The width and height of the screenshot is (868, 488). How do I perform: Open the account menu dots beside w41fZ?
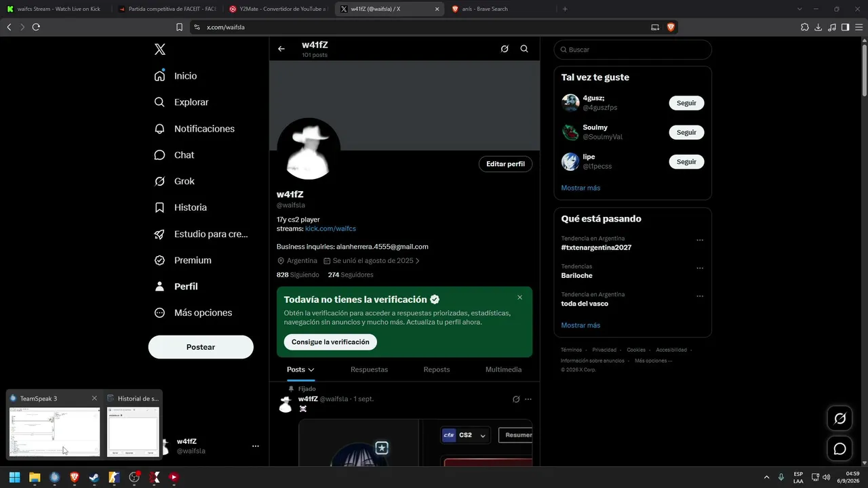pyautogui.click(x=256, y=446)
